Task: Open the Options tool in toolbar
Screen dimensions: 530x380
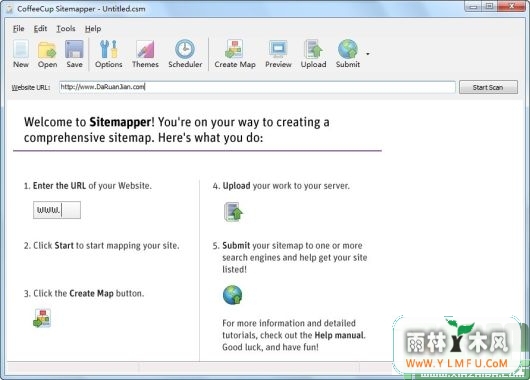Action: coord(109,54)
